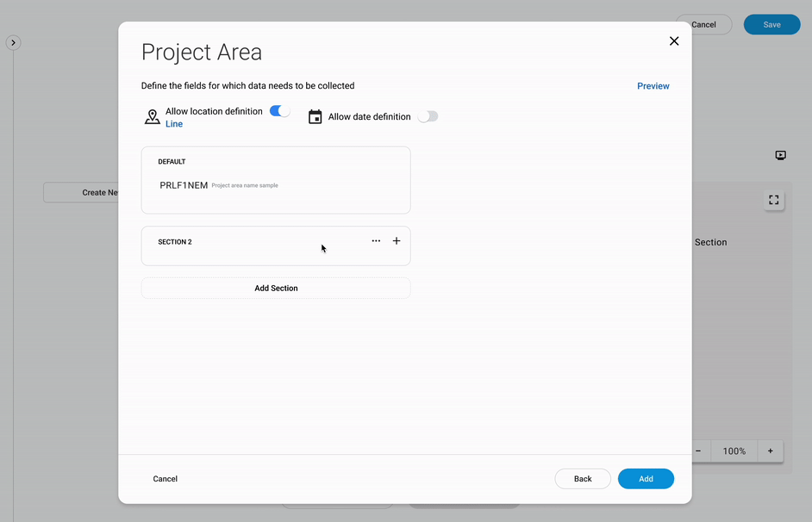The height and width of the screenshot is (522, 812).
Task: Click Cancel in the dialog footer
Action: click(166, 479)
